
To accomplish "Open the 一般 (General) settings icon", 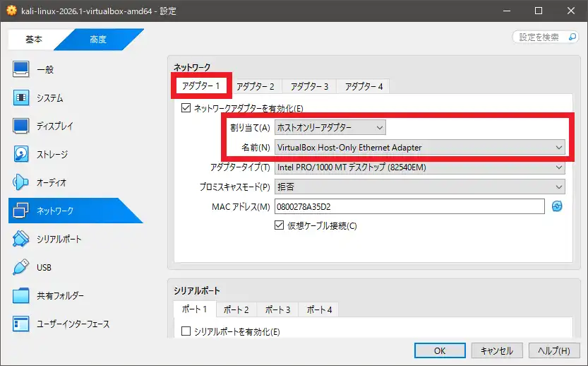I will (20, 69).
